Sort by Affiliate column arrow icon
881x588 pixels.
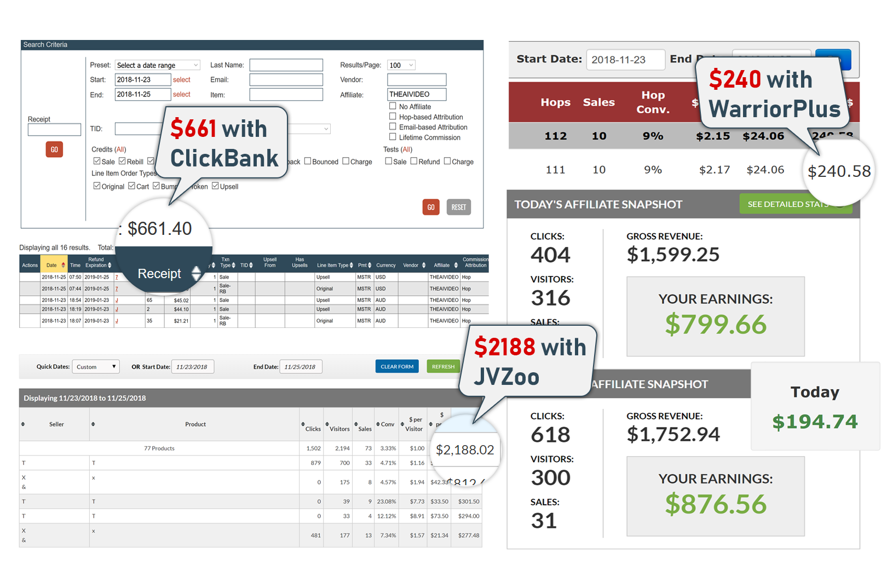(x=456, y=265)
